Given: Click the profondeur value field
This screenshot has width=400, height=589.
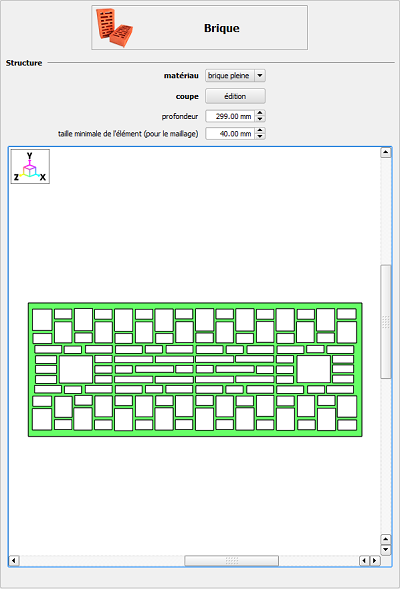Looking at the screenshot, I should coord(230,116).
